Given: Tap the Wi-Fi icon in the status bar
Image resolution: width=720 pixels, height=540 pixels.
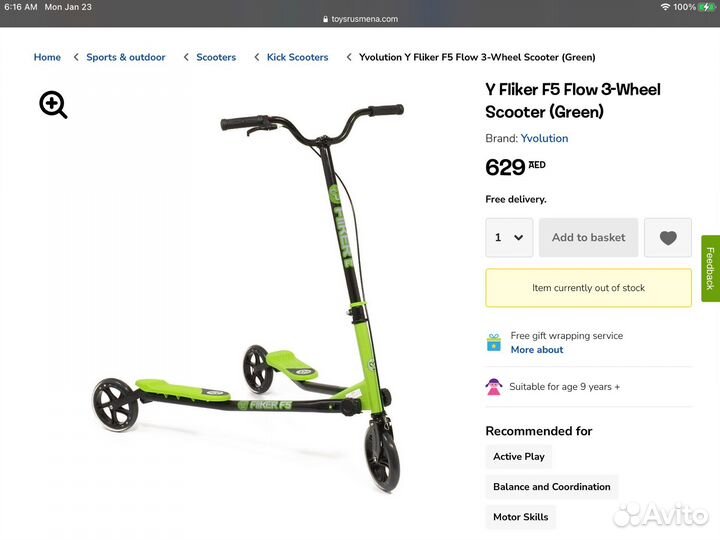Looking at the screenshot, I should pos(665,7).
